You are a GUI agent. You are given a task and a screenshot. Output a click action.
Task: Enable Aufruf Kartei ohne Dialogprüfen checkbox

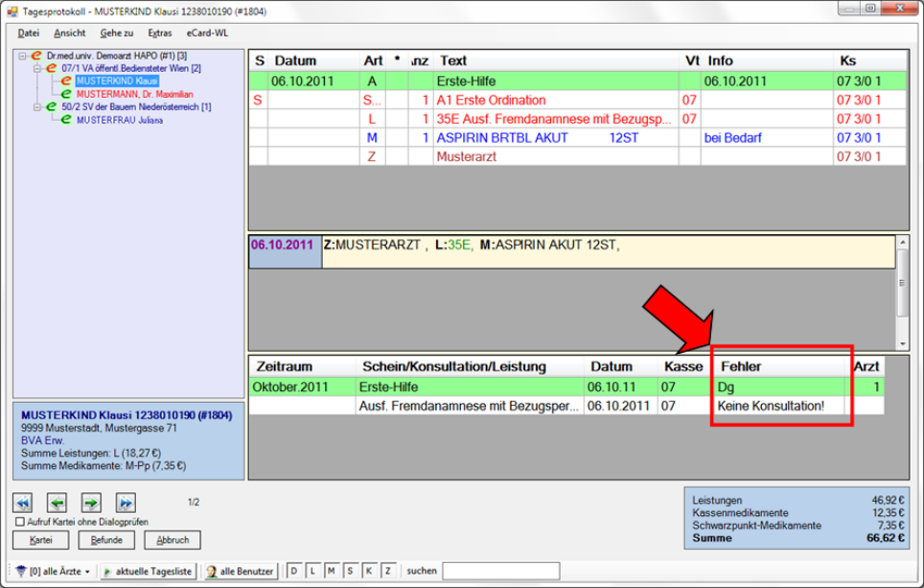click(20, 522)
